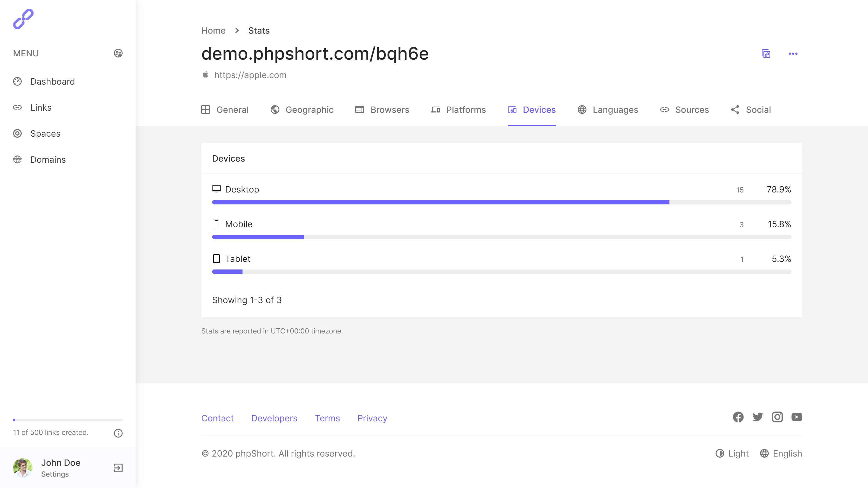Open the three-dots more options menu
Viewport: 868px width, 488px height.
[793, 54]
